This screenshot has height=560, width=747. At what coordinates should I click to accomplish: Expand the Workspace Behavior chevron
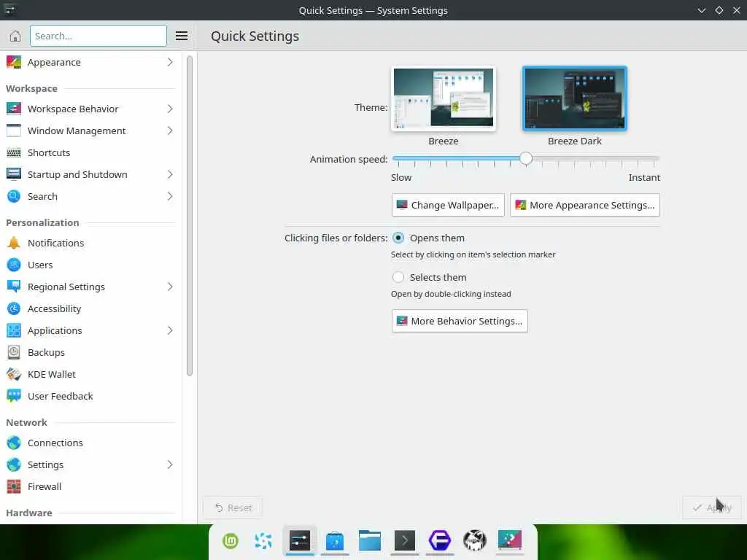[x=170, y=109]
